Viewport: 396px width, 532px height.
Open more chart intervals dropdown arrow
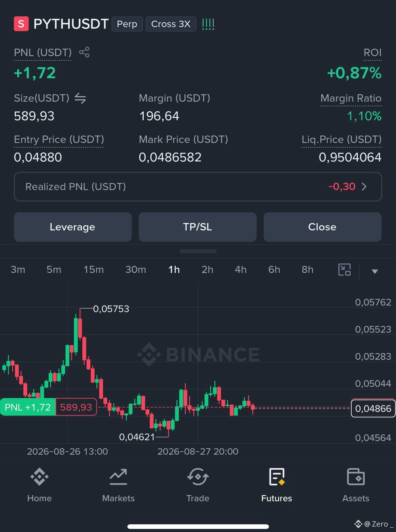[375, 271]
